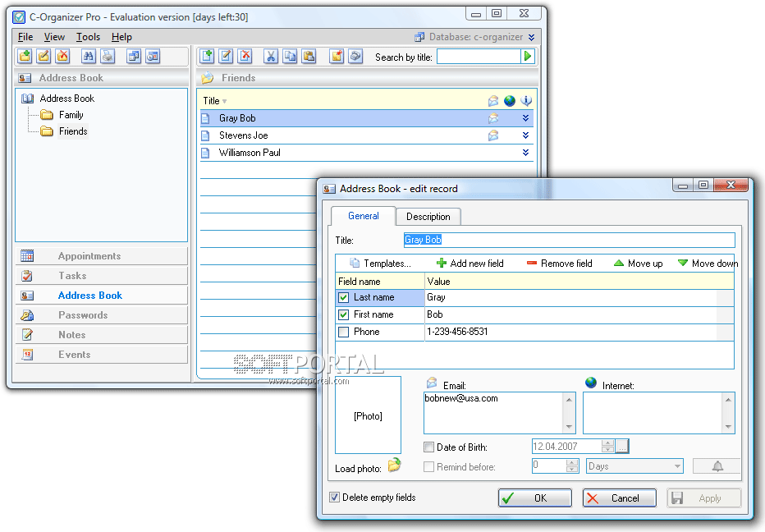
Task: Expand details for Stevens Joe row
Action: 525,135
